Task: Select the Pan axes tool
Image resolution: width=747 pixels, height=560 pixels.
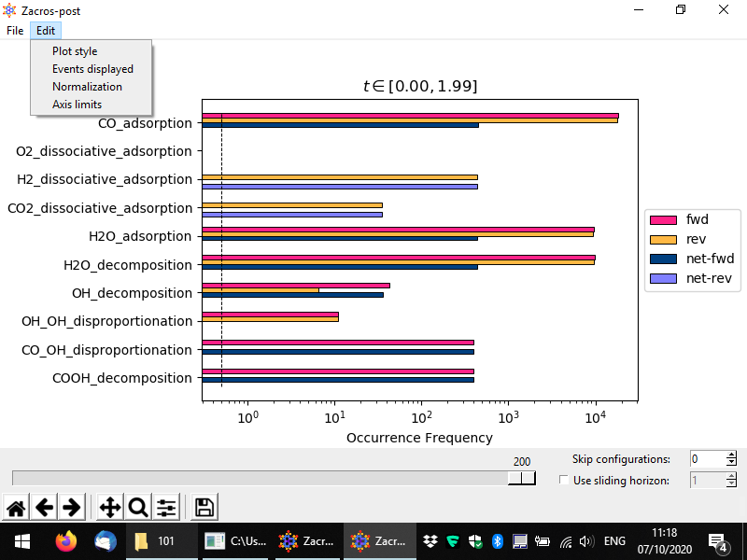Action: click(109, 508)
